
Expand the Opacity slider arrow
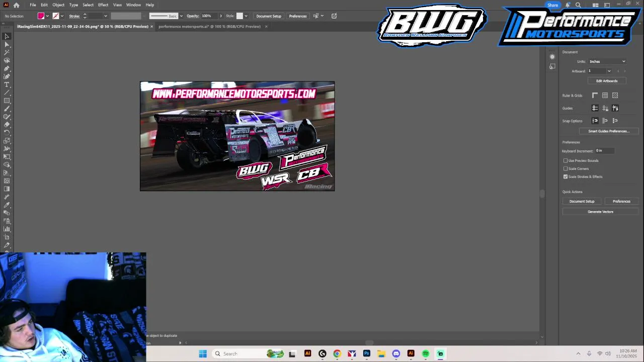tap(220, 16)
